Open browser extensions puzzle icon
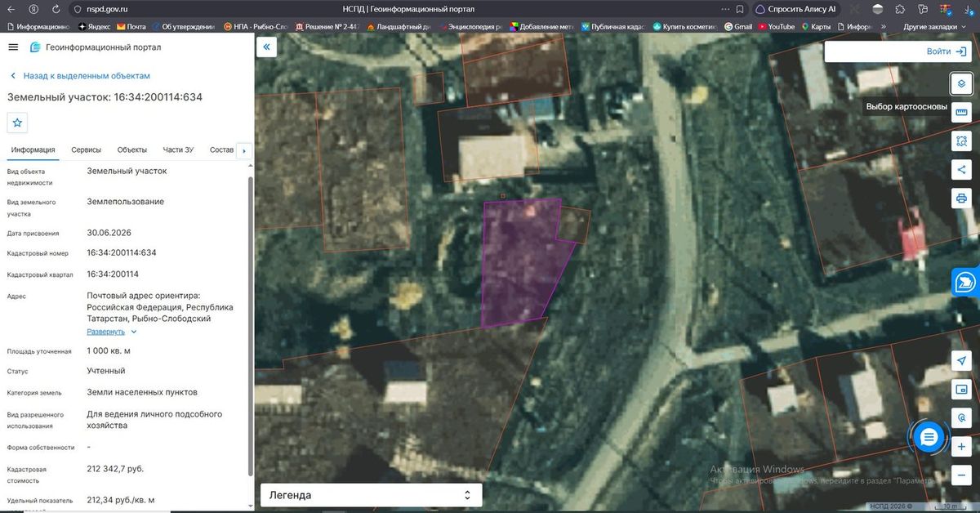980x513 pixels. (x=899, y=9)
